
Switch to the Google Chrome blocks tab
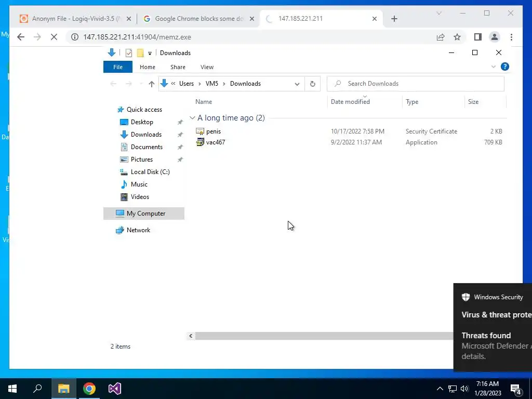[198, 19]
